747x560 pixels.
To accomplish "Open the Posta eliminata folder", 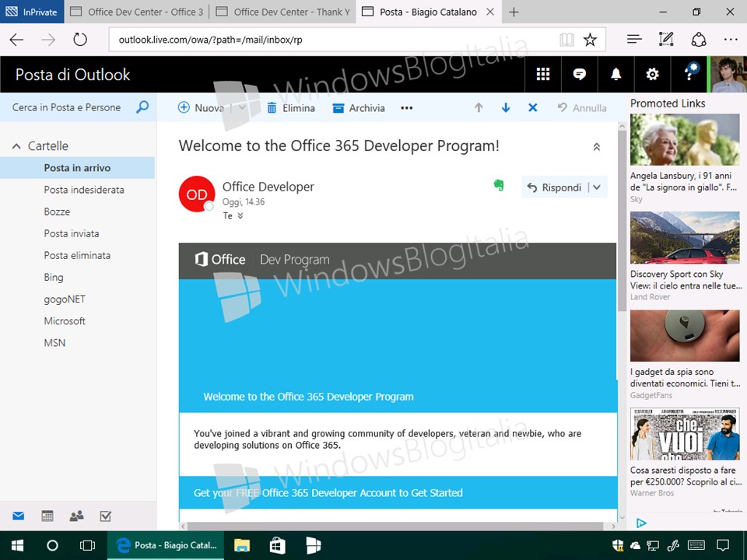I will 77,255.
